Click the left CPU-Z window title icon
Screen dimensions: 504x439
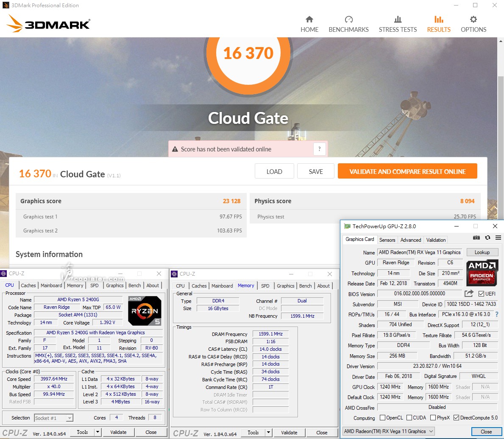[3, 274]
